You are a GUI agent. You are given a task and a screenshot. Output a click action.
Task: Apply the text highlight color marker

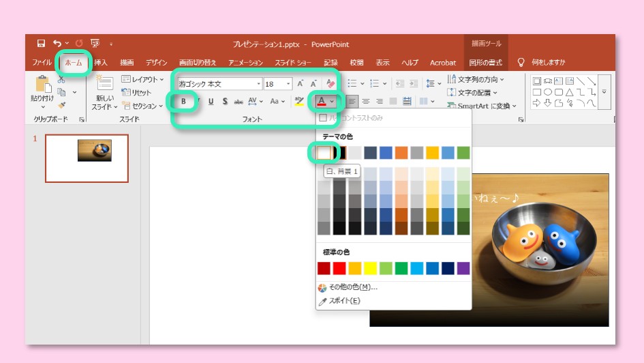click(x=299, y=101)
